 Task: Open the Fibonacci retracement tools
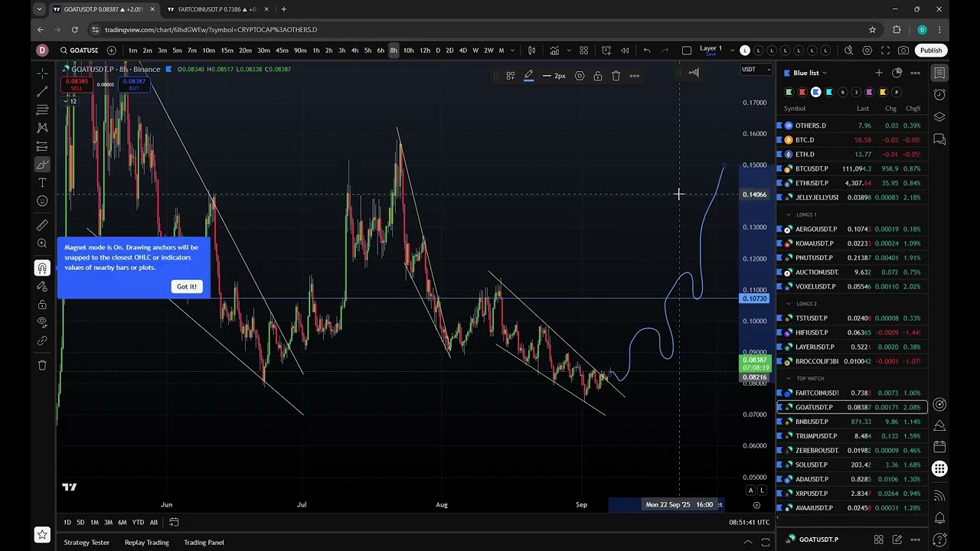tap(42, 109)
